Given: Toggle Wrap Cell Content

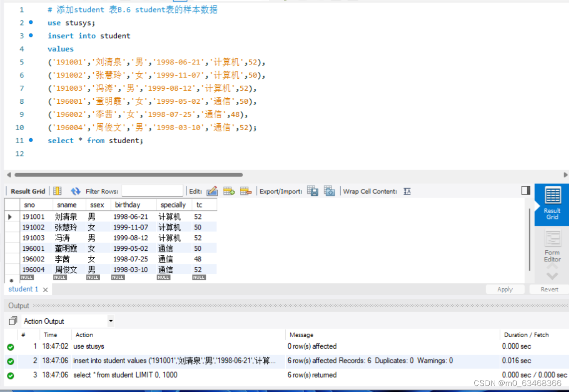Looking at the screenshot, I should point(407,191).
